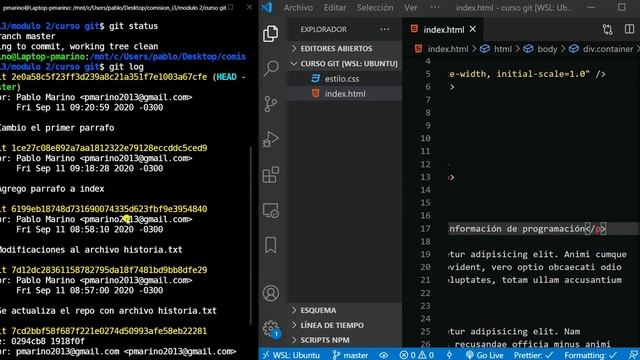Click 'git log' command in terminal
This screenshot has width=640, height=360.
click(126, 67)
